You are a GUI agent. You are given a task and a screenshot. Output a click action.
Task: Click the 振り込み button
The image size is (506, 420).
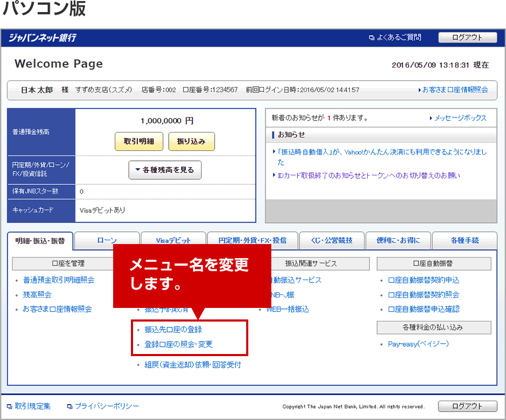click(191, 141)
